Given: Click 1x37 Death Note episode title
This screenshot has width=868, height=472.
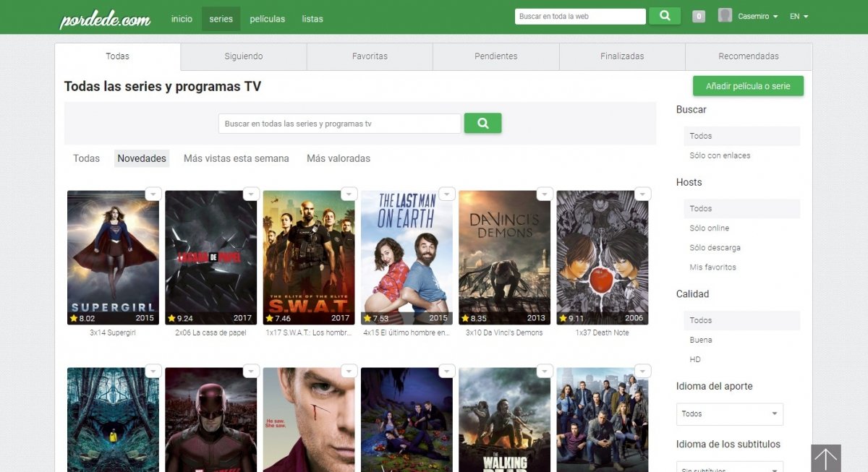Looking at the screenshot, I should [603, 333].
